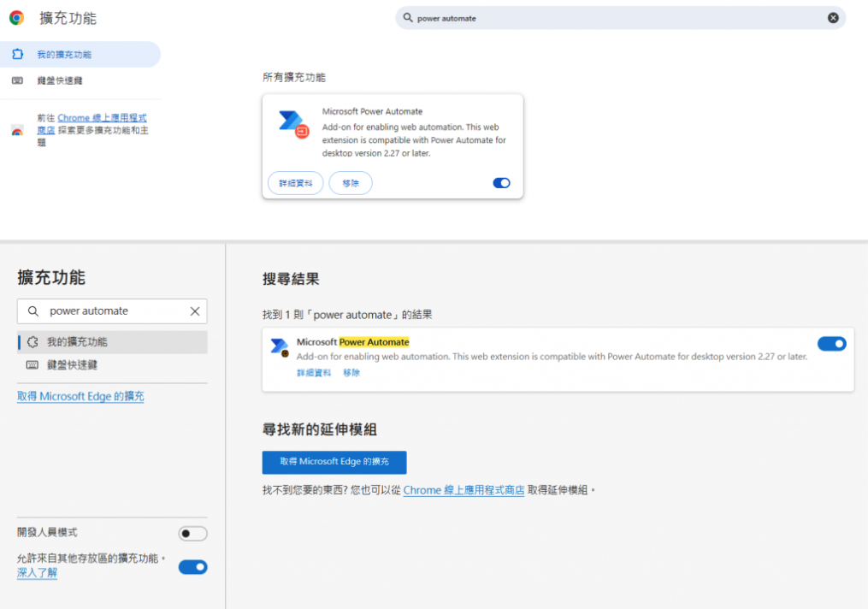
Task: Click the 擴充功能 title in Chrome header
Action: tap(68, 18)
